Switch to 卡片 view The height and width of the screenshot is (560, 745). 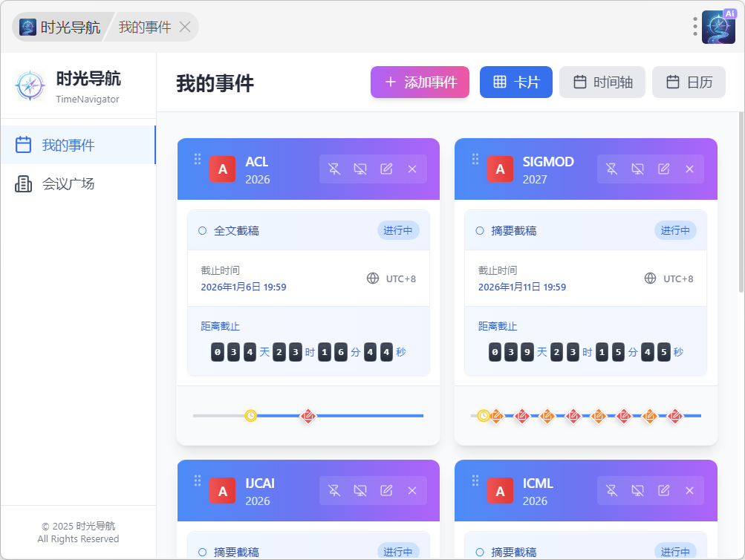click(516, 82)
